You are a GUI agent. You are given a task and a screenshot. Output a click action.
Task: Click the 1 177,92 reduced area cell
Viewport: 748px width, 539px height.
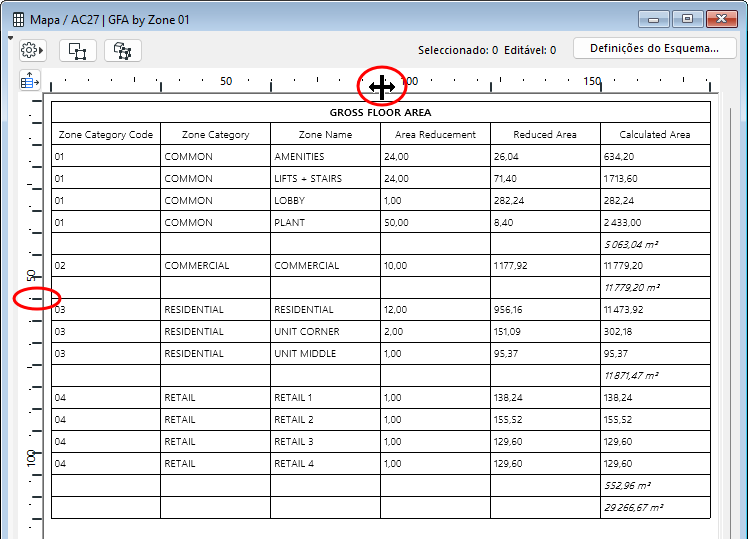pos(545,266)
